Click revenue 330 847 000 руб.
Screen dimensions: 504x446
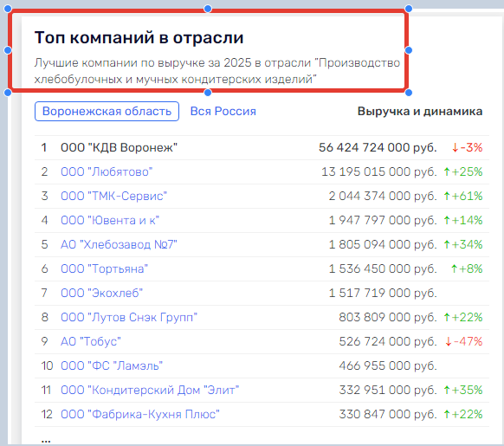[x=388, y=414]
